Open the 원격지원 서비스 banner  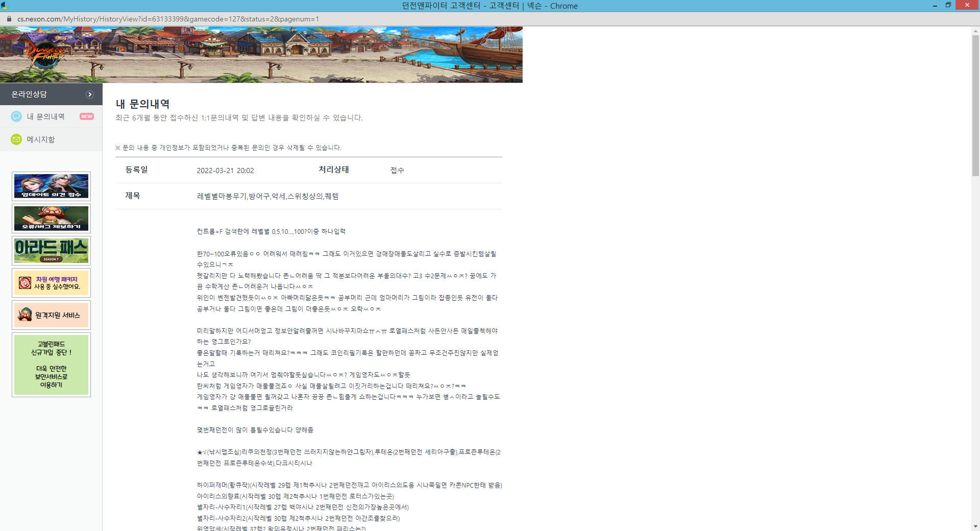pyautogui.click(x=51, y=315)
